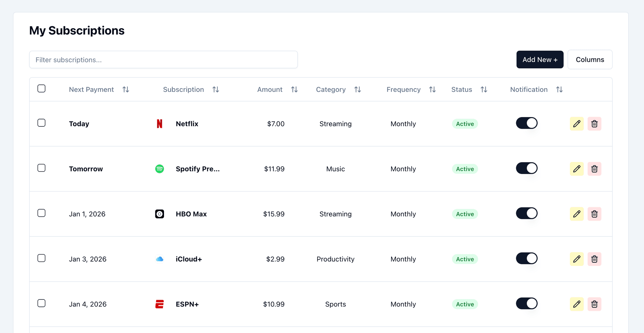This screenshot has width=644, height=333.
Task: Delete the Spotify subscription via trash icon
Action: (x=594, y=169)
